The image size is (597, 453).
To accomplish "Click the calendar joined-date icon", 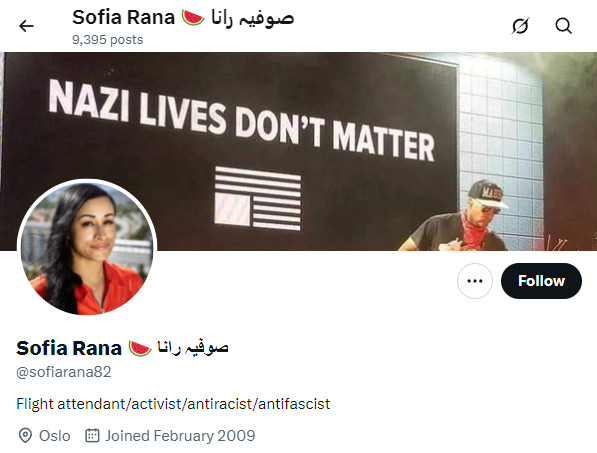I will [x=92, y=435].
